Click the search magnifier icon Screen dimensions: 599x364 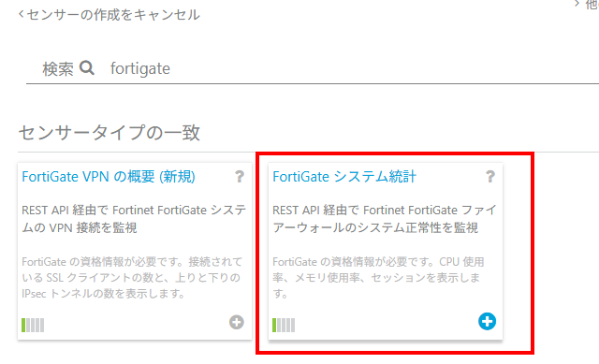87,68
